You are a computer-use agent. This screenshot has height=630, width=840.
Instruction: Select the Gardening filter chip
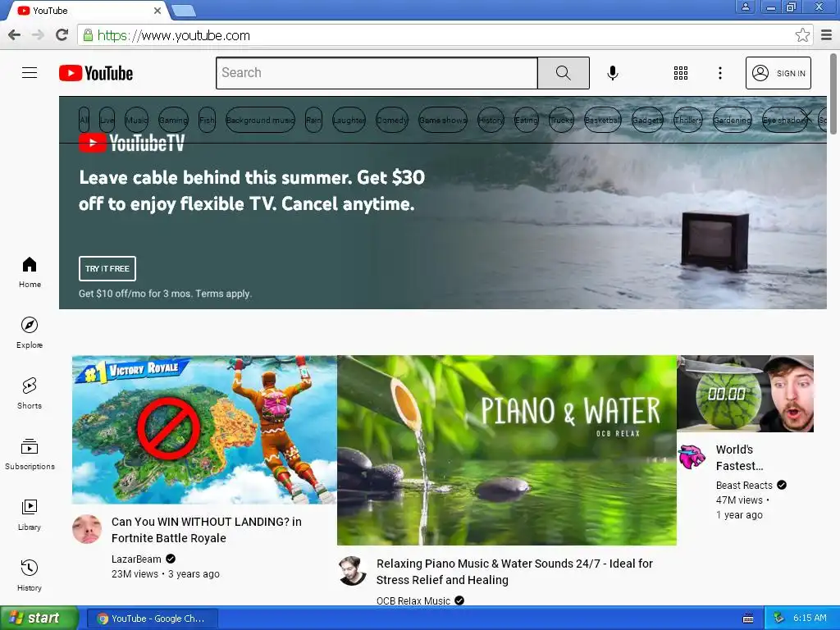click(x=733, y=120)
